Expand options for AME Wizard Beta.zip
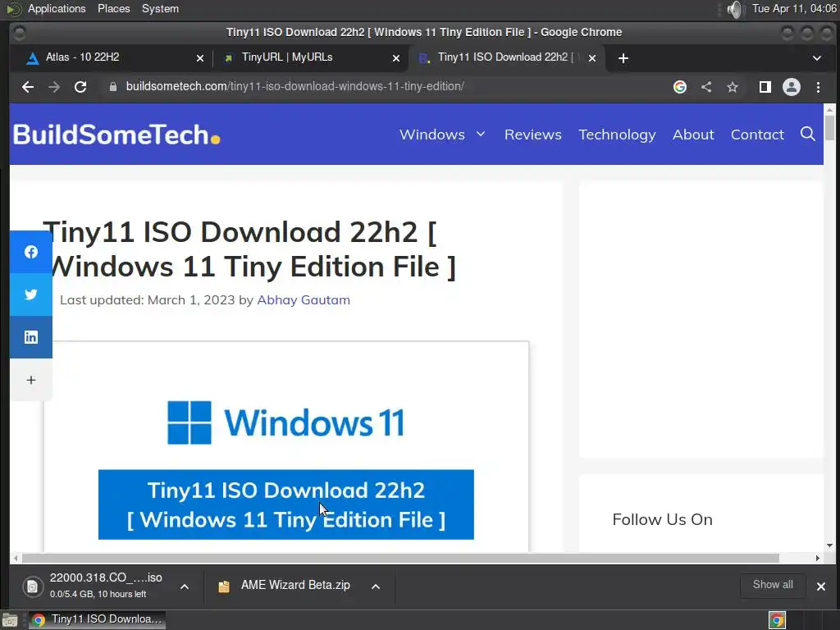 376,587
